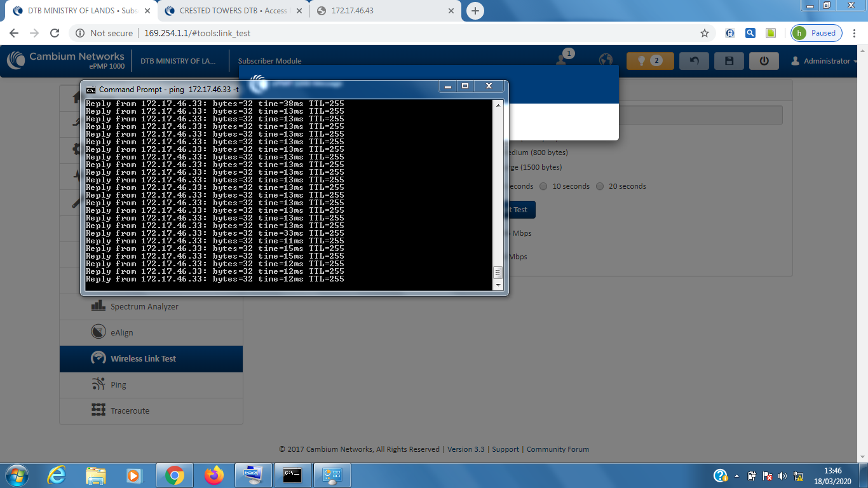Click the Community Forum footer link

tap(557, 449)
